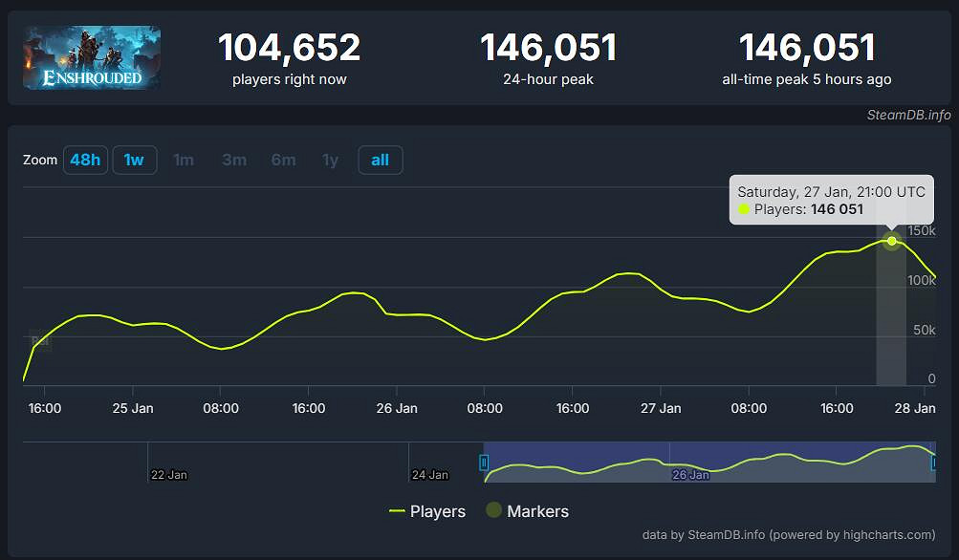
Task: Click the yellow Players legend dot
Action: coord(399,511)
